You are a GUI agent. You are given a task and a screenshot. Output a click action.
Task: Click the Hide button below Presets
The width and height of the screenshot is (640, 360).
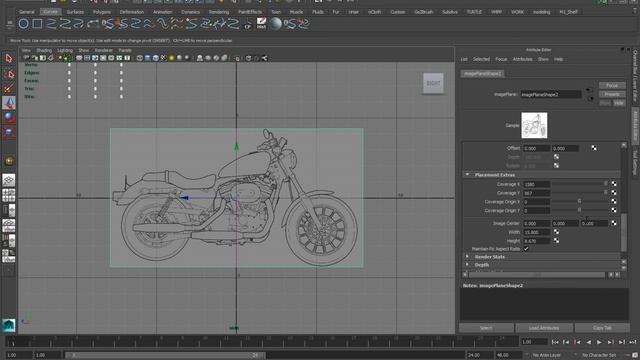[x=619, y=103]
